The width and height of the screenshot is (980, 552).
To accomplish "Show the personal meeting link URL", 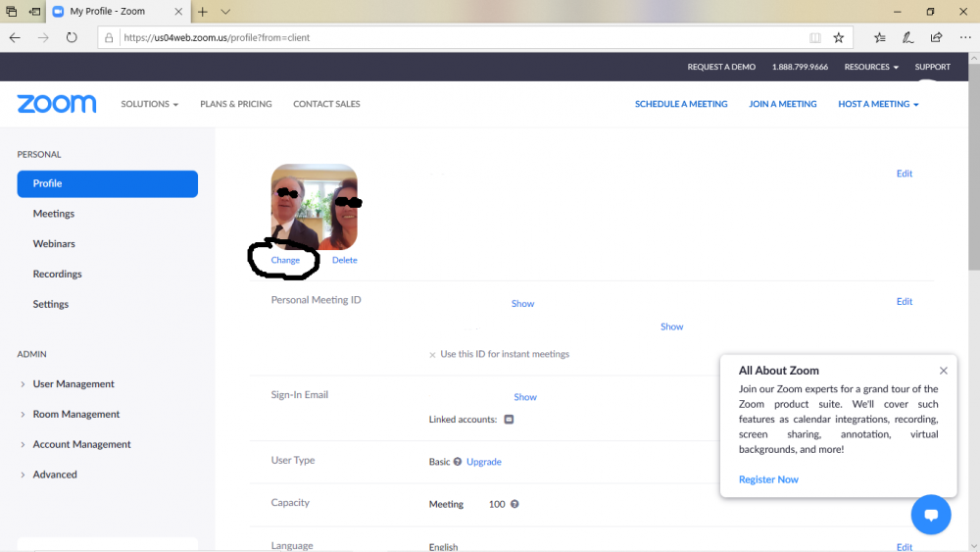I will tap(672, 326).
